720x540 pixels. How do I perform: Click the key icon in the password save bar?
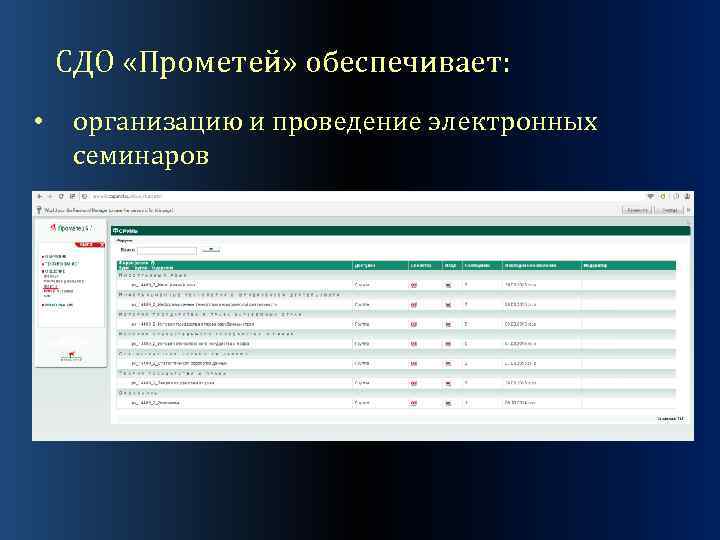point(39,210)
